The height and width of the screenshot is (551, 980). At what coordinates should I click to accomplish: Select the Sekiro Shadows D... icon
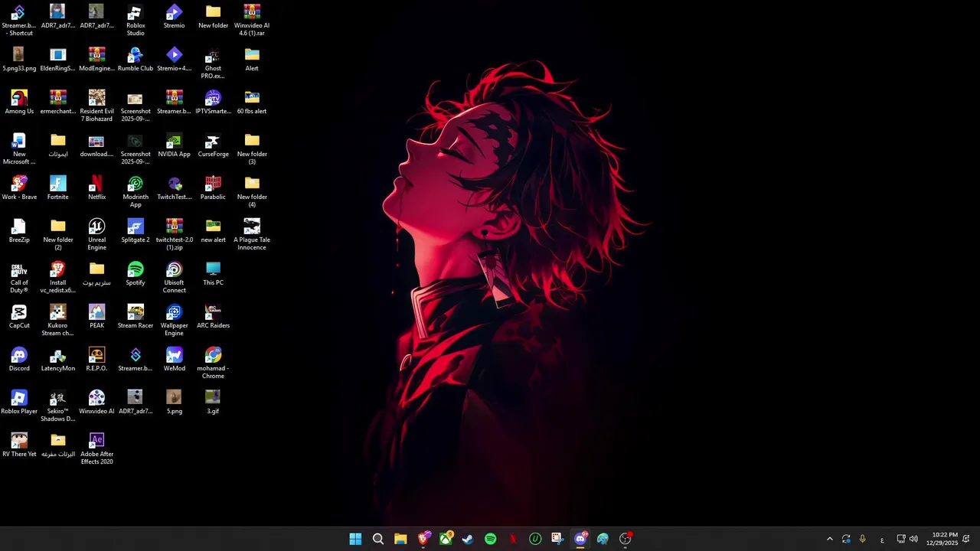point(58,406)
